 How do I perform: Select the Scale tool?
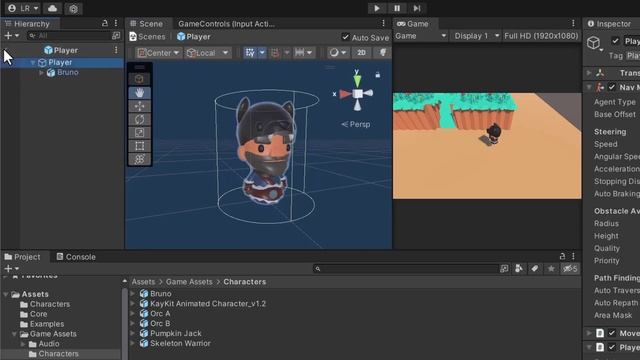139,133
